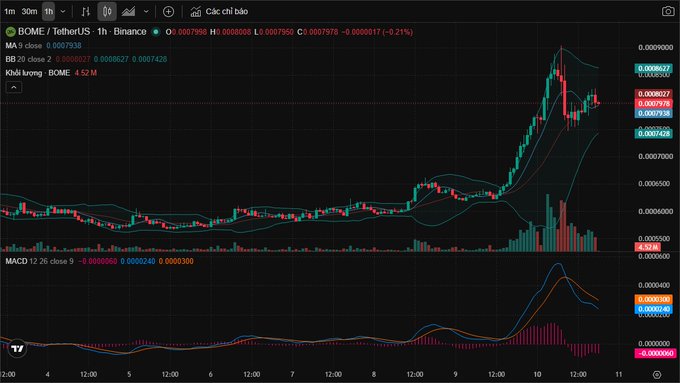Click the date label 7 on time axis
The width and height of the screenshot is (680, 383).
(x=292, y=374)
